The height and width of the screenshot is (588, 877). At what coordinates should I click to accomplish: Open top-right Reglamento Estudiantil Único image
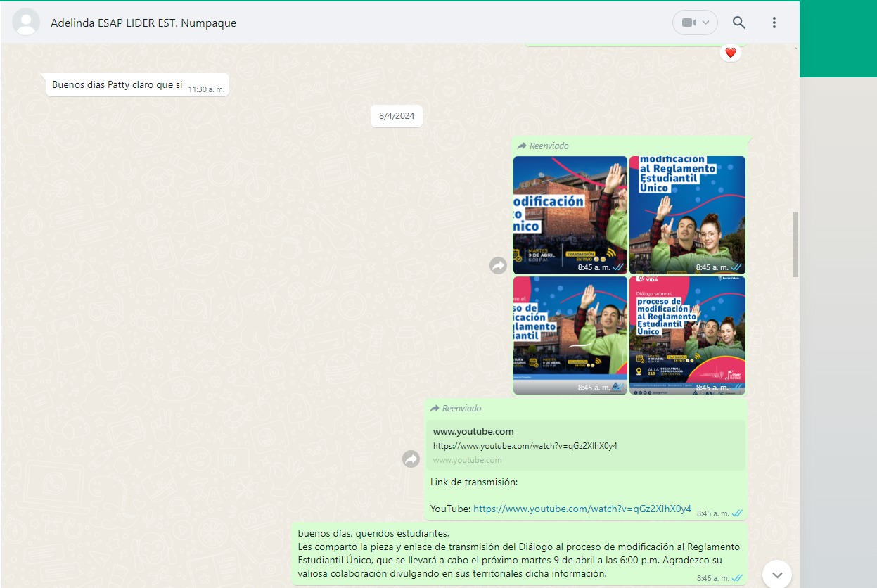point(687,215)
